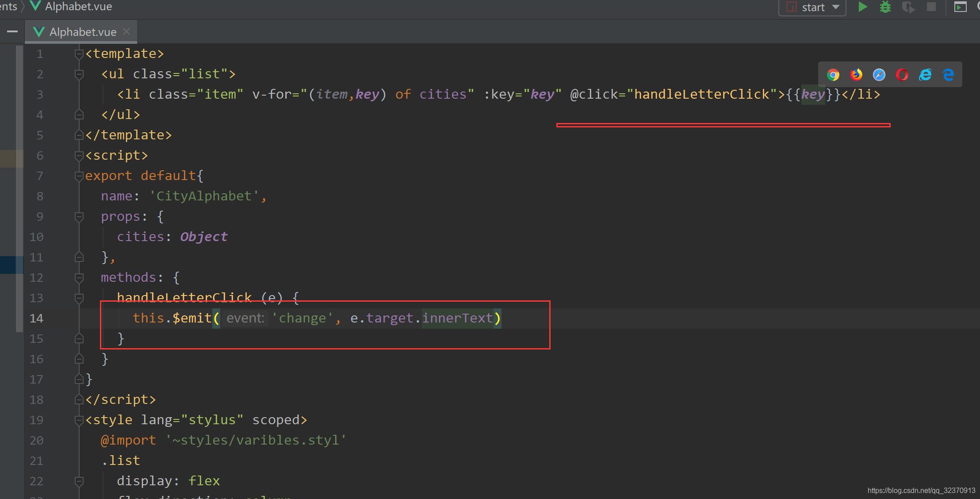Click the terminal-style icon beside Stop
The height and width of the screenshot is (499, 980).
[960, 7]
